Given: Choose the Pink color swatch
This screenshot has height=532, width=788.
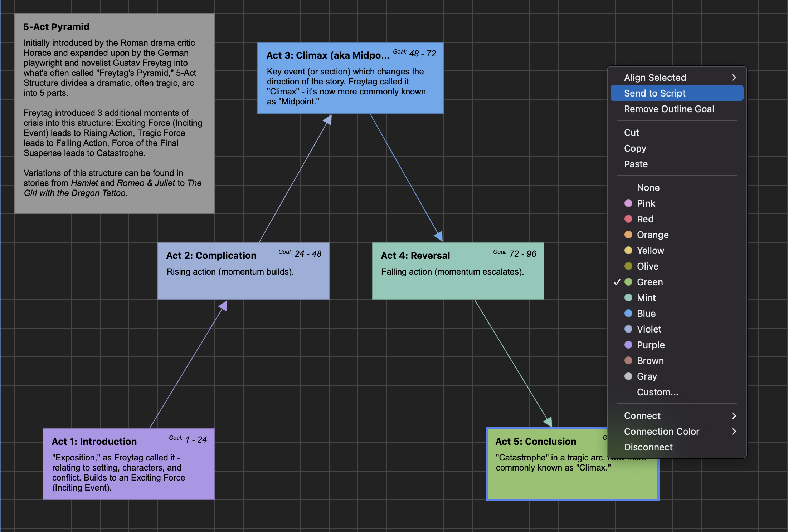Looking at the screenshot, I should click(x=628, y=203).
